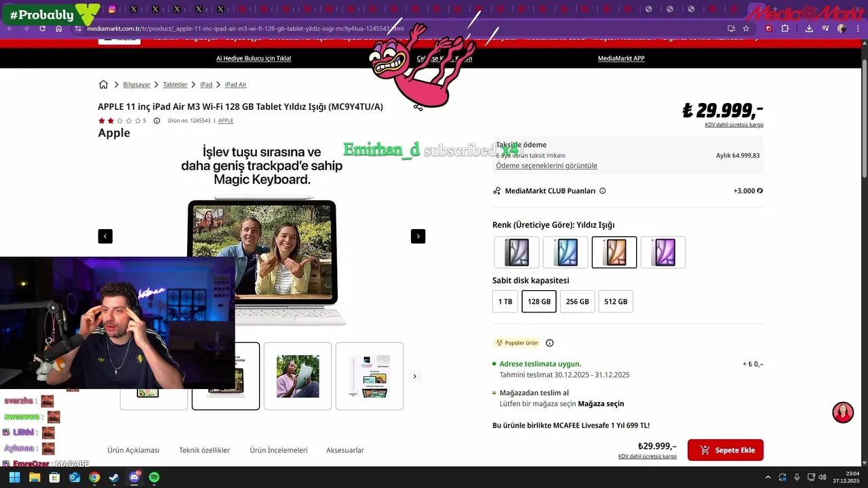Click info icon next to star rating
The height and width of the screenshot is (488, 868).
pyautogui.click(x=157, y=121)
